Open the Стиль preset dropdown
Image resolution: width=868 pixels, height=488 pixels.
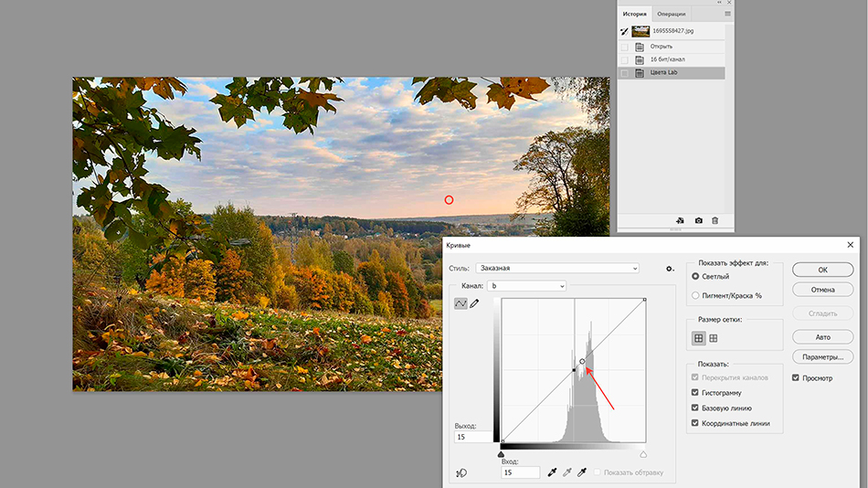(557, 268)
